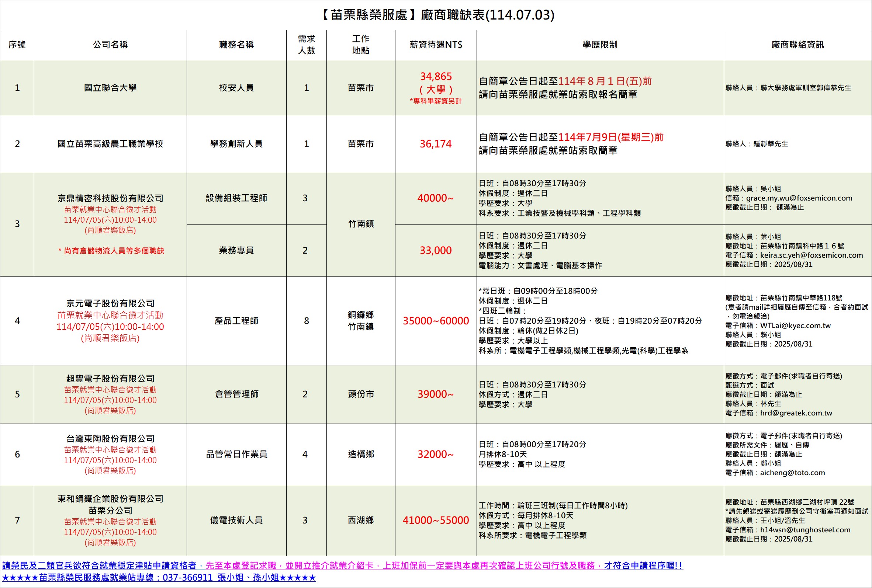This screenshot has width=872, height=588.
Task: Select the 薪資待遇NT$ column header
Action: click(x=436, y=45)
